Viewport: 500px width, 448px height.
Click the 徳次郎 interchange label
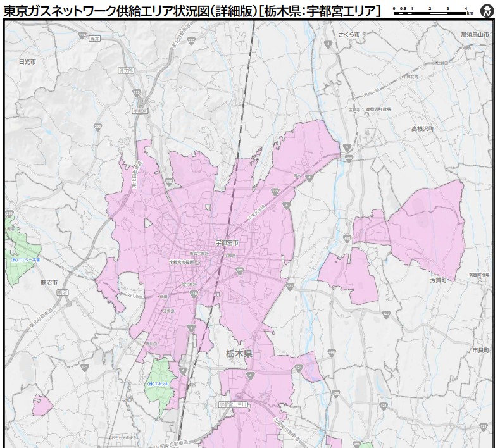pos(127,70)
